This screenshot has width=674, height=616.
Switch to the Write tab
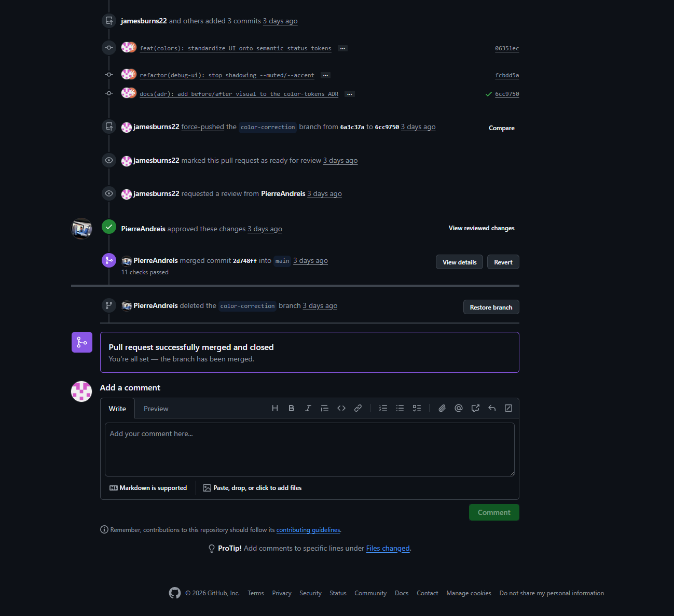[x=117, y=409]
